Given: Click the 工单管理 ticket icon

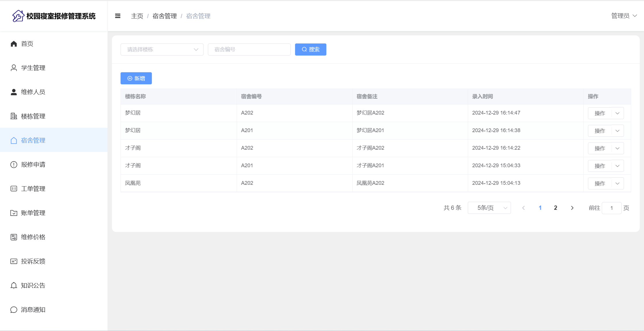Looking at the screenshot, I should (x=14, y=189).
